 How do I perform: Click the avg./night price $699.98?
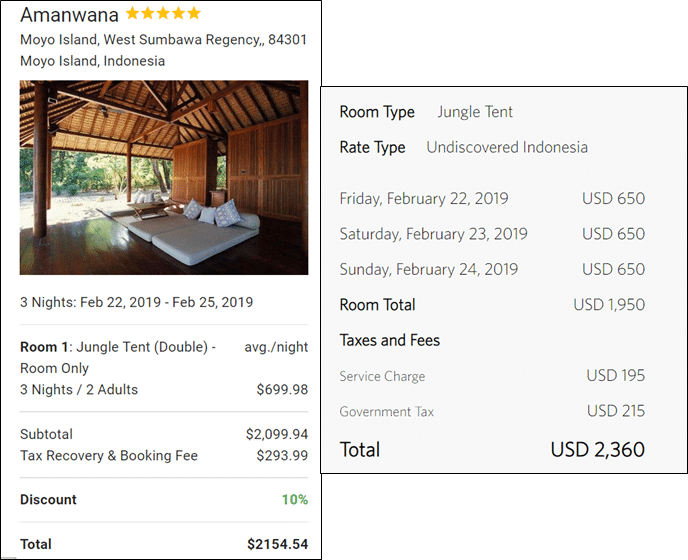point(282,389)
